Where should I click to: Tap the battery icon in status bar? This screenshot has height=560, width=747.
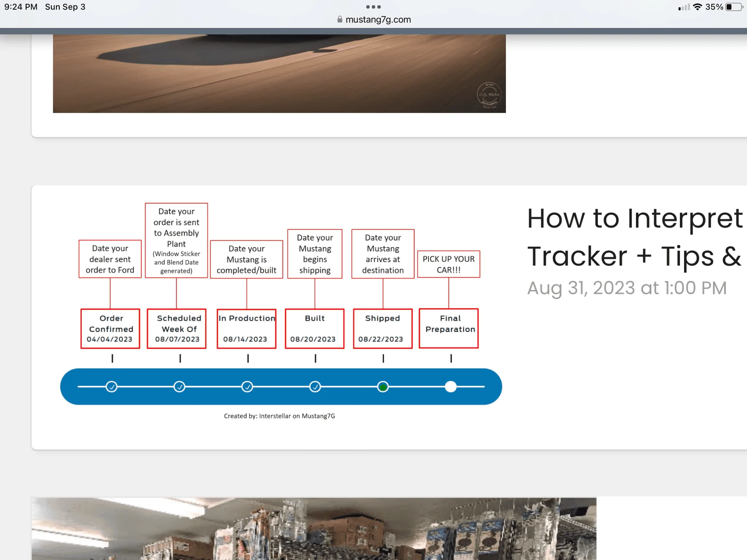(x=734, y=7)
